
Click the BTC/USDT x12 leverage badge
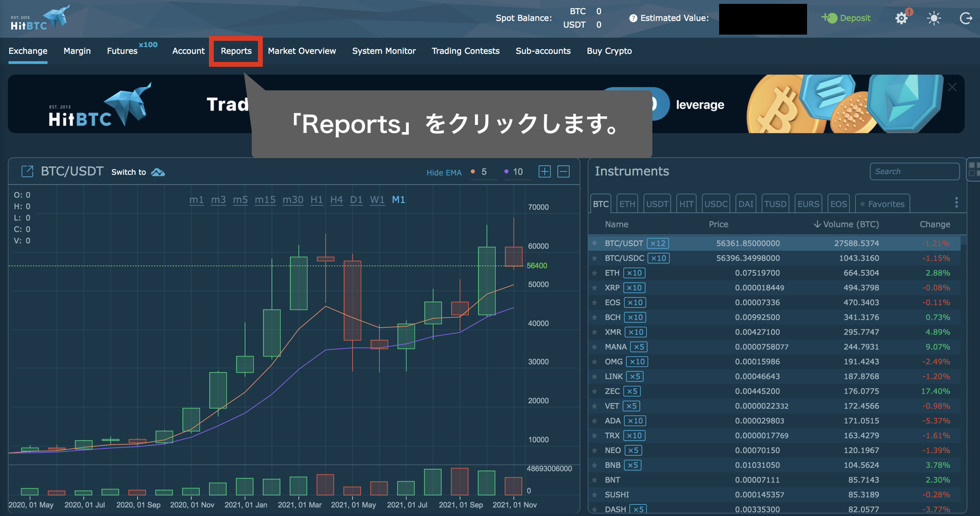(658, 243)
